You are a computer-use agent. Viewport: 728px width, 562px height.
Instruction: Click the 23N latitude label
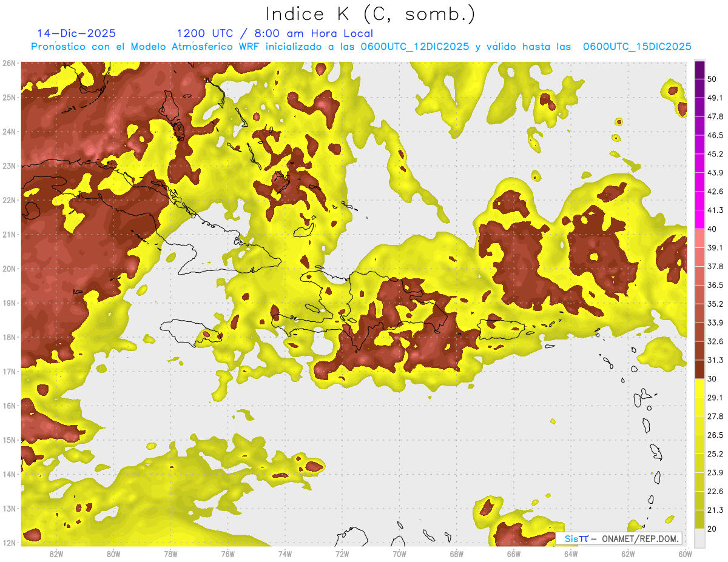click(x=9, y=166)
